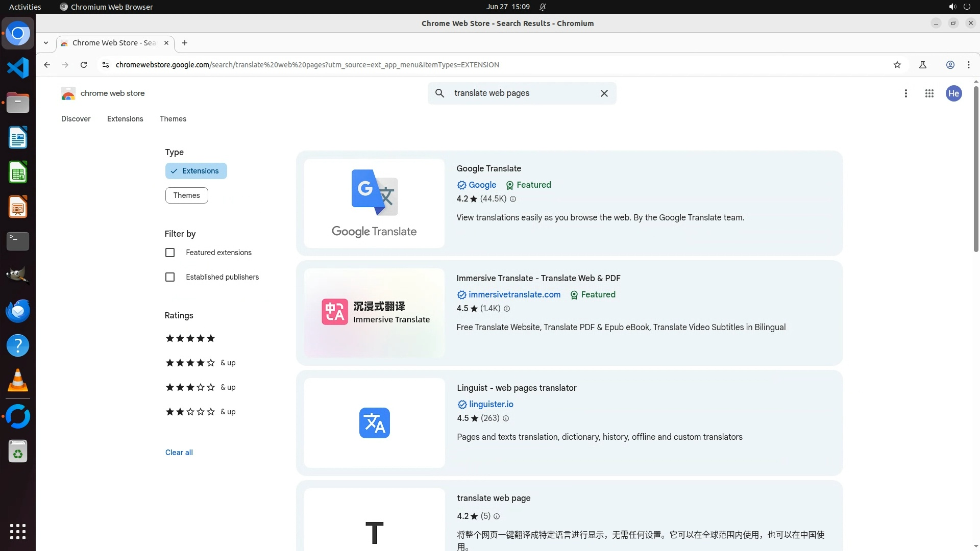Viewport: 980px width, 551px height.
Task: Open the immersivetranslate.com publisher link
Action: (514, 294)
